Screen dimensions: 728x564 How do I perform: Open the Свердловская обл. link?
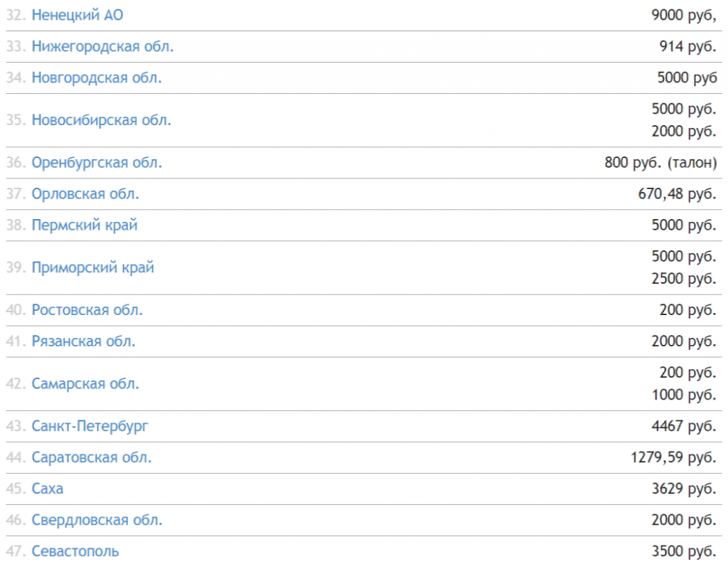97,521
